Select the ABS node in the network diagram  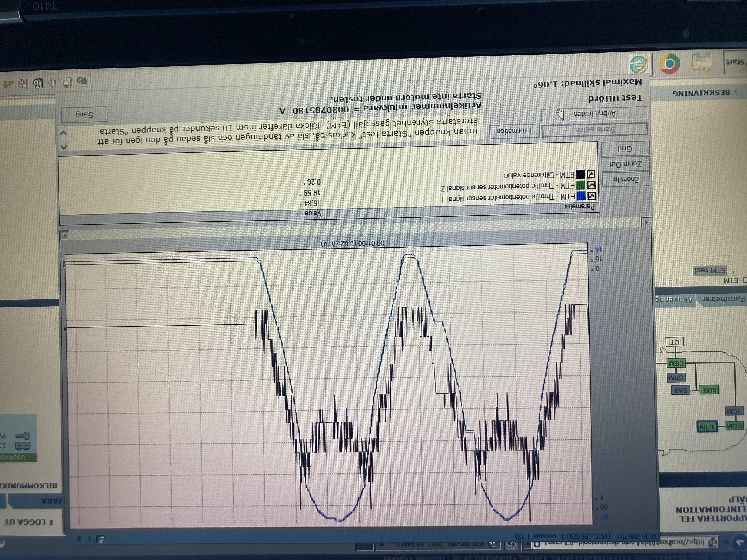[710, 390]
